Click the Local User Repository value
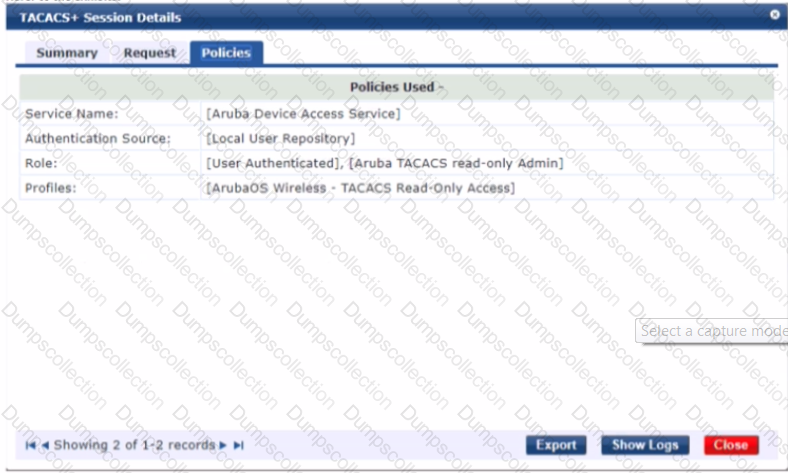 click(280, 138)
